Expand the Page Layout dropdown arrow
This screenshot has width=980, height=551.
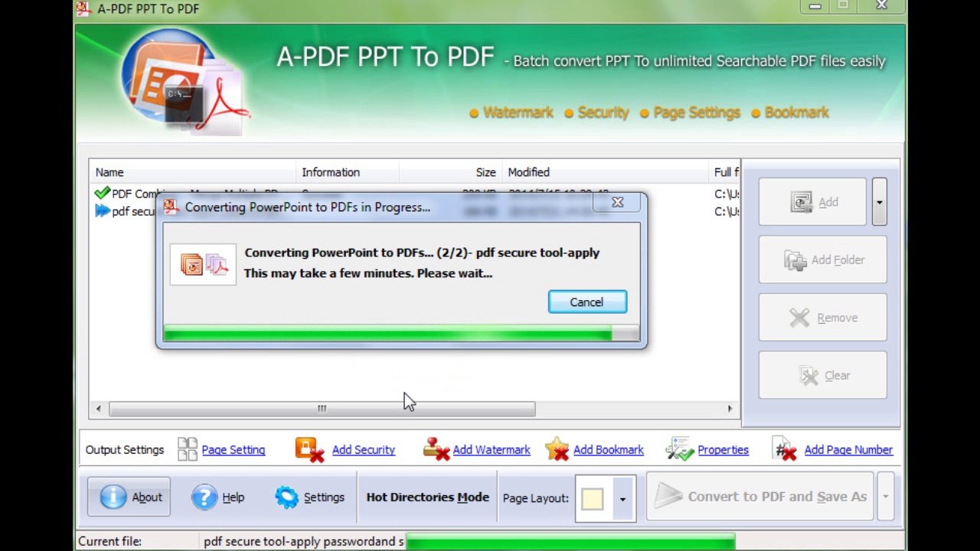(x=622, y=499)
